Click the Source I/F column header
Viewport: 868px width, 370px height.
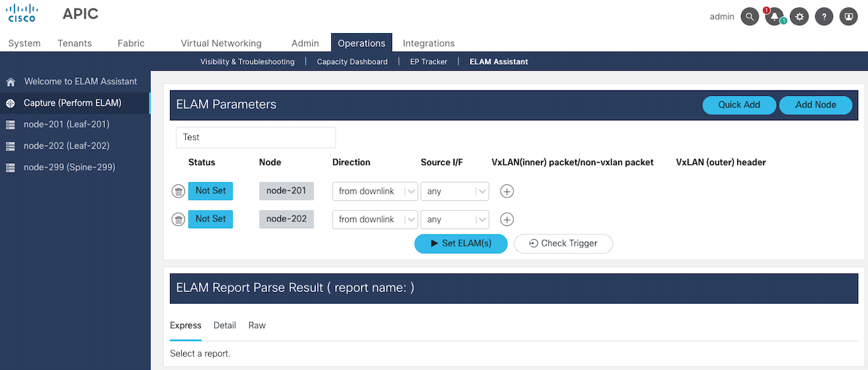pyautogui.click(x=442, y=162)
